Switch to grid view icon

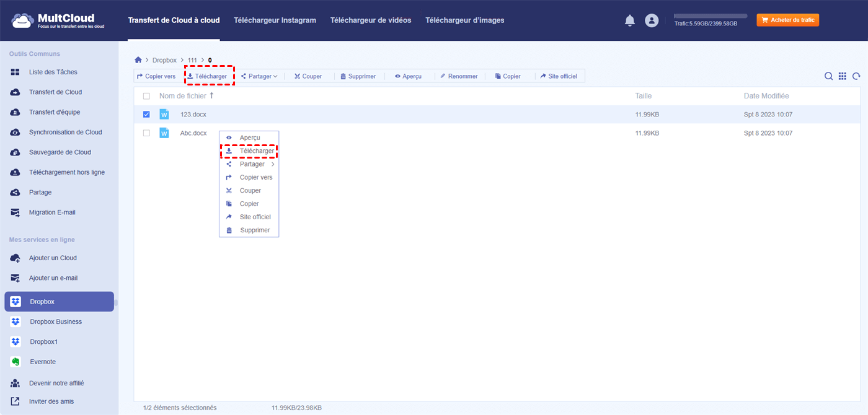click(x=843, y=76)
